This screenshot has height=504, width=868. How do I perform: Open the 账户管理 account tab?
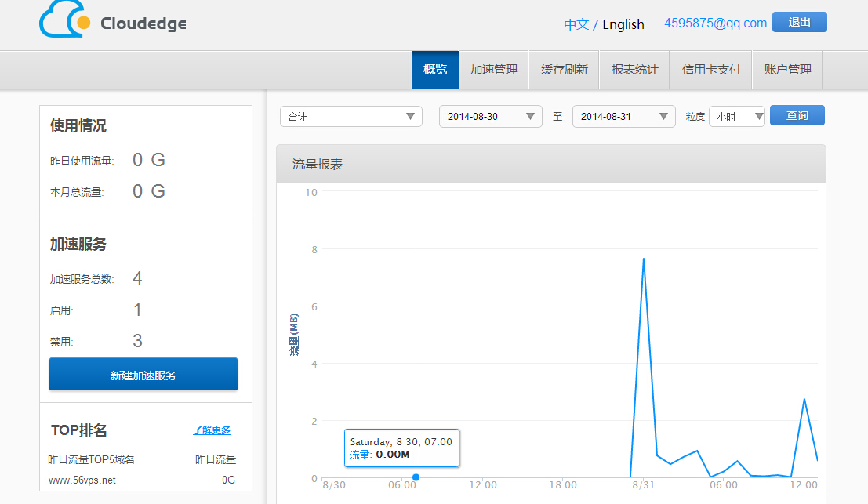(787, 70)
